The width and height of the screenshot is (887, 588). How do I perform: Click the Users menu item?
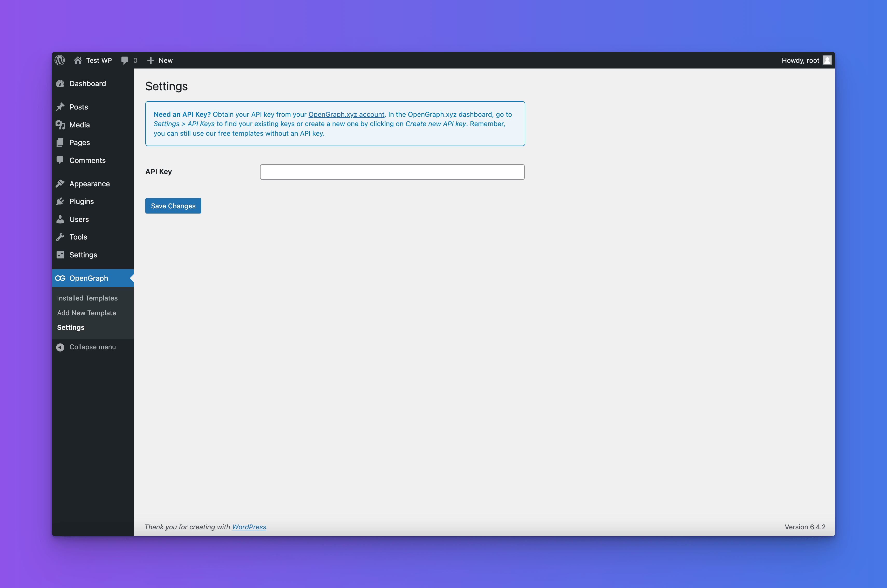pyautogui.click(x=78, y=218)
